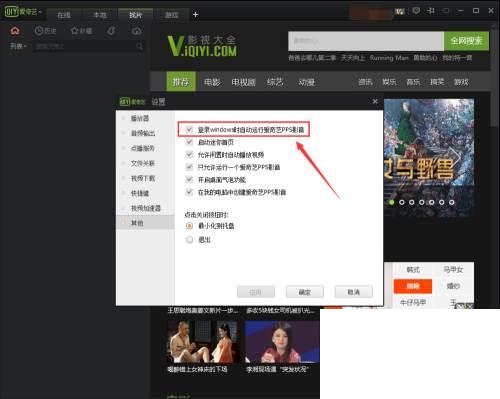Click the 取消 cancel button
500x399 pixels.
(353, 292)
